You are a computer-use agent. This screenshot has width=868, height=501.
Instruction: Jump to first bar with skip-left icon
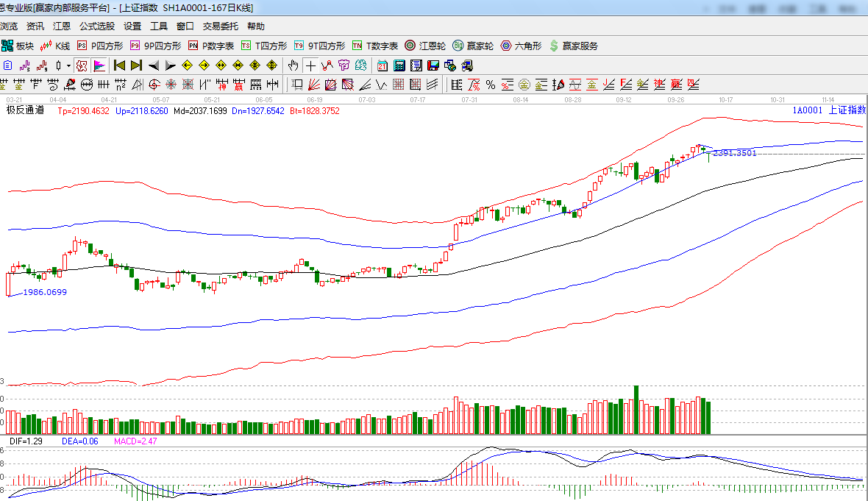(119, 65)
